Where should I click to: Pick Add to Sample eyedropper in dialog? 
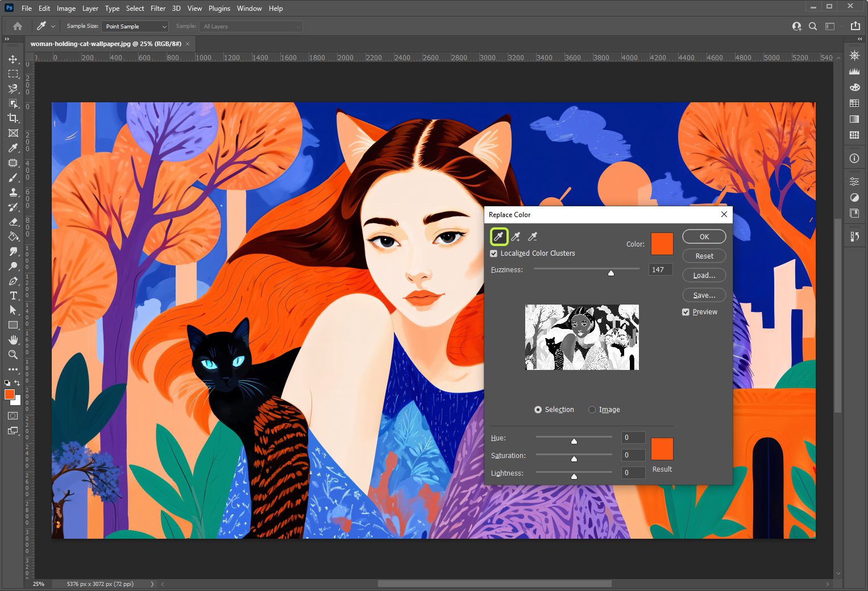516,236
